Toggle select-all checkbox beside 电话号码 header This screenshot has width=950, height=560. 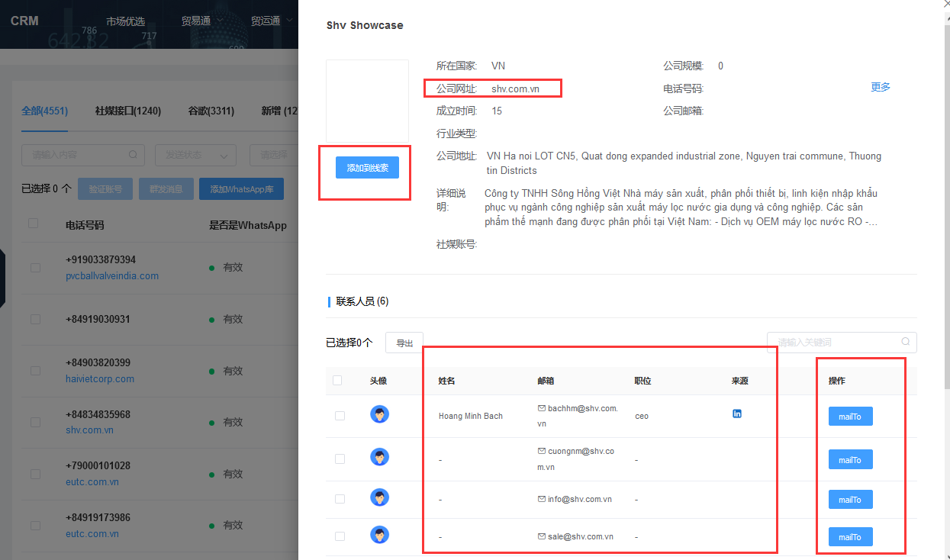click(x=33, y=224)
